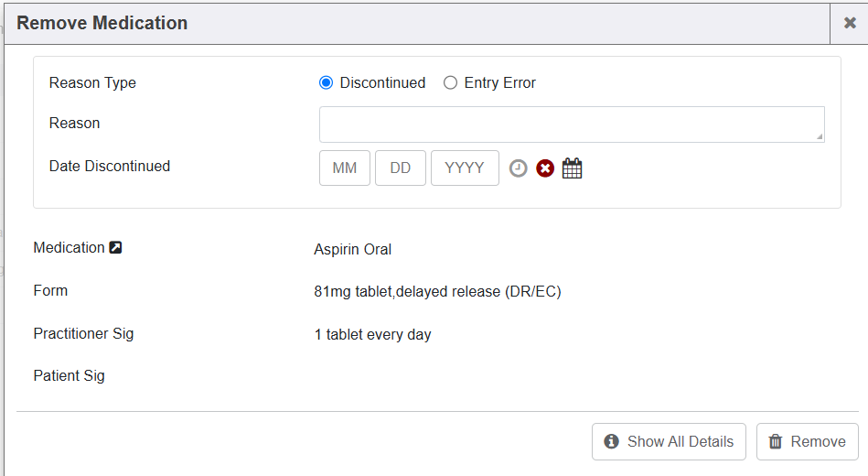The image size is (868, 476).
Task: Click the Date Discontinued label
Action: point(110,166)
